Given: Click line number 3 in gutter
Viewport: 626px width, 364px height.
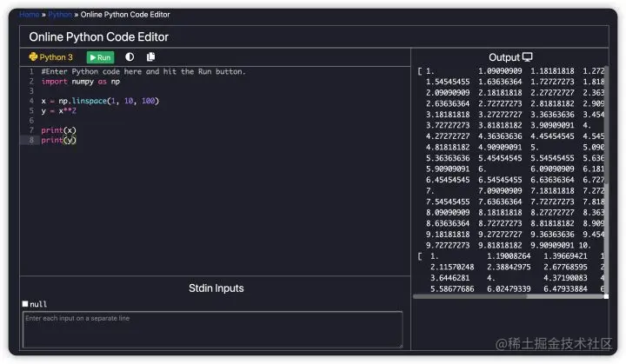Looking at the screenshot, I should coord(31,91).
